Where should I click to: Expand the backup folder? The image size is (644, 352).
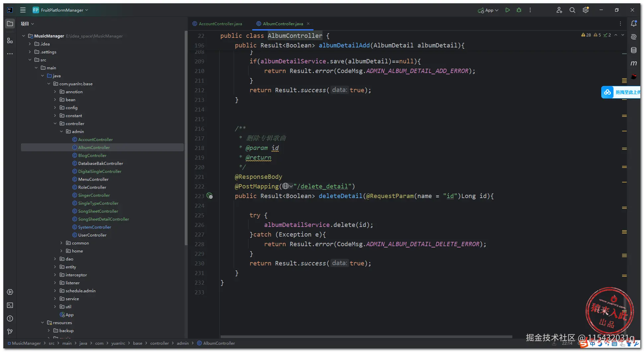point(49,330)
